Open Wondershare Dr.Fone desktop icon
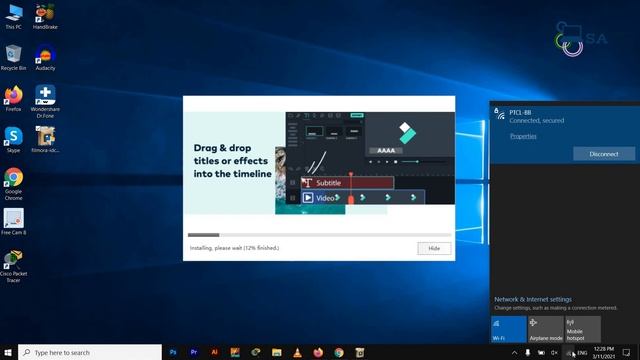The image size is (640, 360). point(45,101)
